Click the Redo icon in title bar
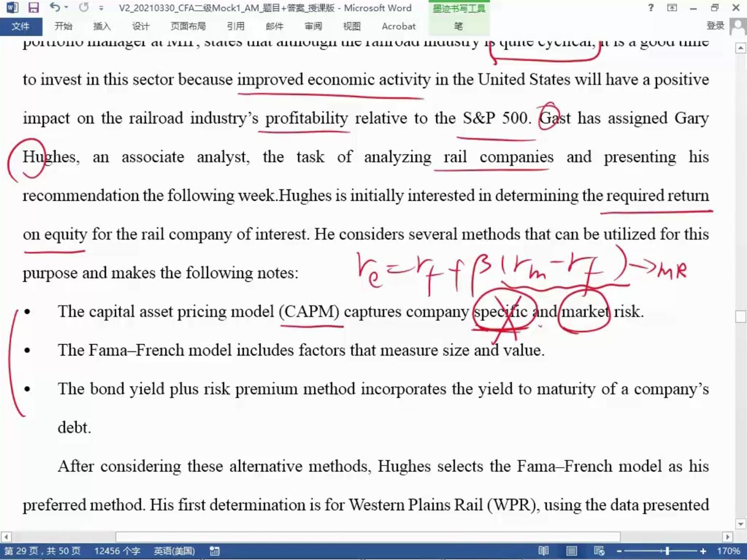Viewport: 747px width, 560px height. [84, 8]
